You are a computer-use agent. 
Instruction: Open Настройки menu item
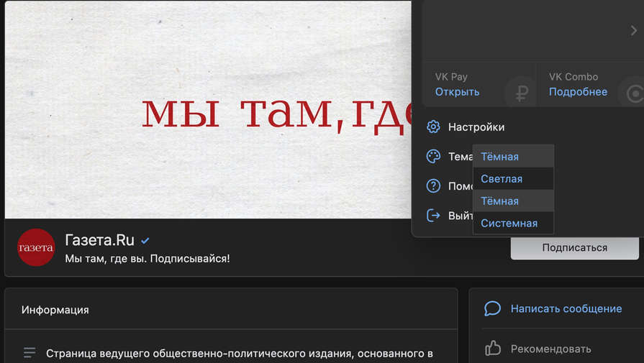click(476, 127)
